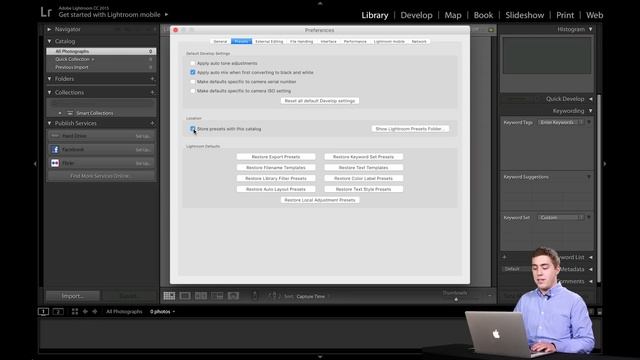Screen dimensions: 640x360
Task: Switch to Loupe view in toolbar
Action: 185,296
